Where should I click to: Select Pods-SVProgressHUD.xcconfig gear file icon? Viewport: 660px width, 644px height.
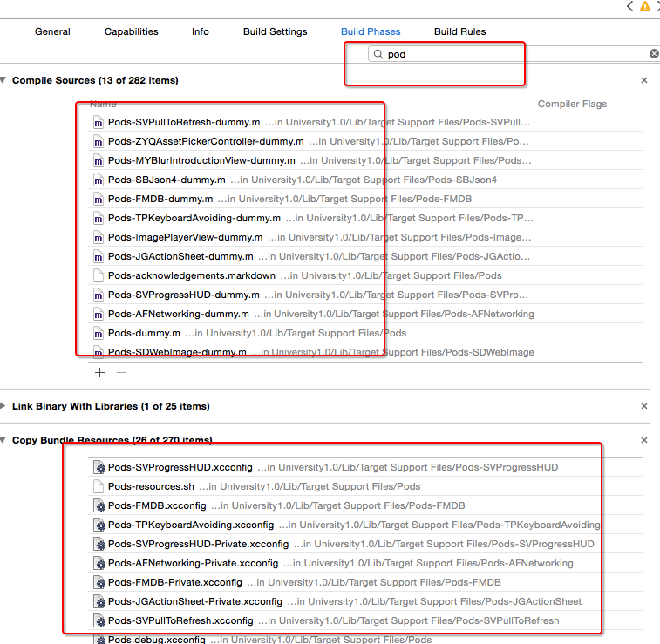(x=99, y=467)
